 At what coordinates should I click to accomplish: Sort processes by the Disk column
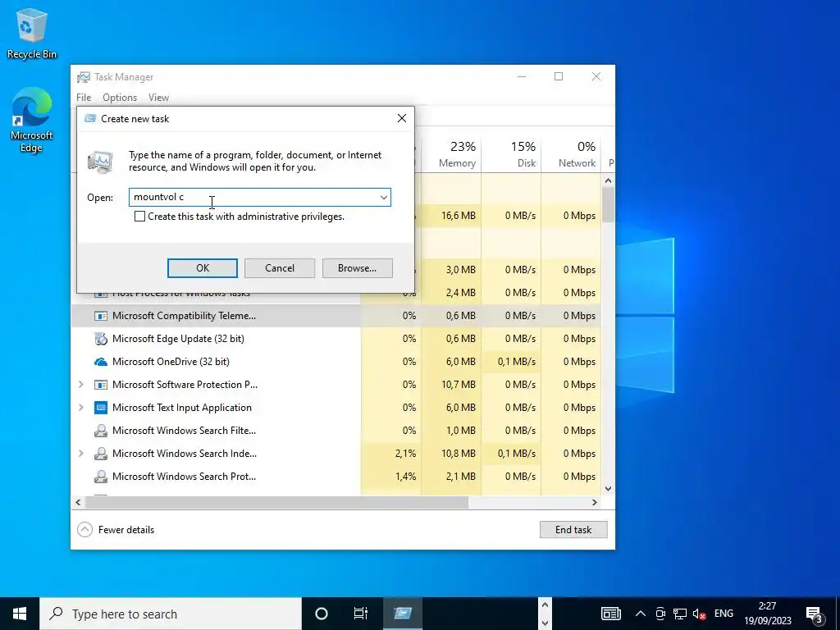512,153
